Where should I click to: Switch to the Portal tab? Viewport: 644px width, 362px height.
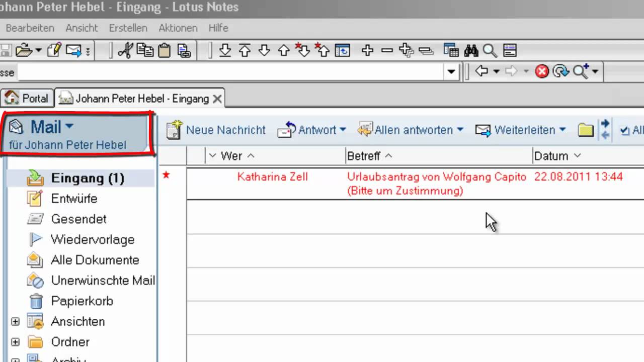point(27,99)
